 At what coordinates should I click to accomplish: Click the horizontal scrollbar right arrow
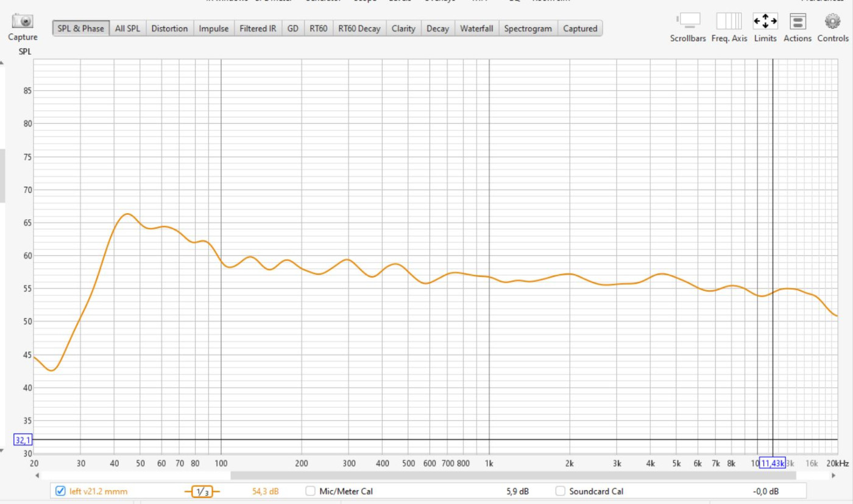833,475
